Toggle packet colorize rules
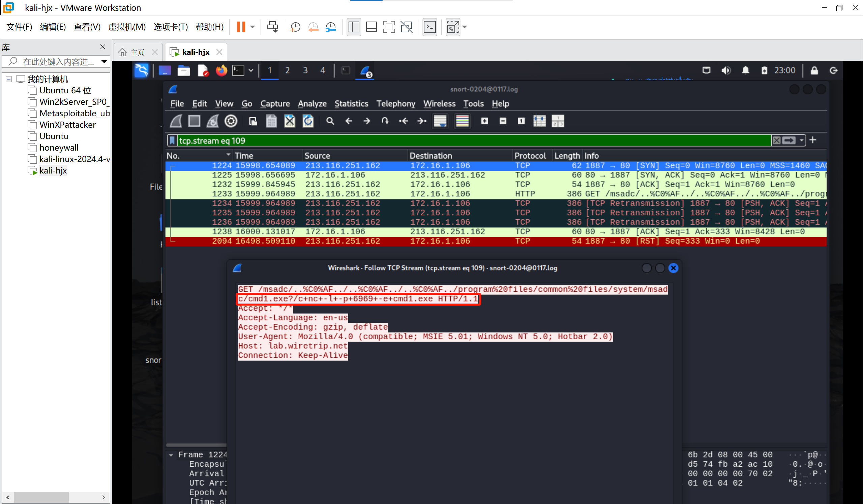The image size is (863, 504). (462, 121)
